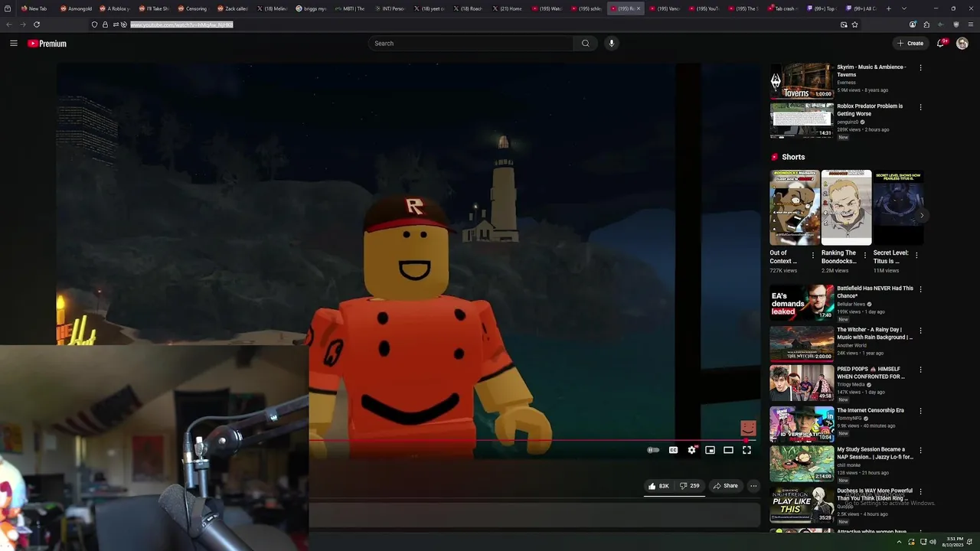
Task: Switch to the Asmongold browser tab
Action: 77,8
